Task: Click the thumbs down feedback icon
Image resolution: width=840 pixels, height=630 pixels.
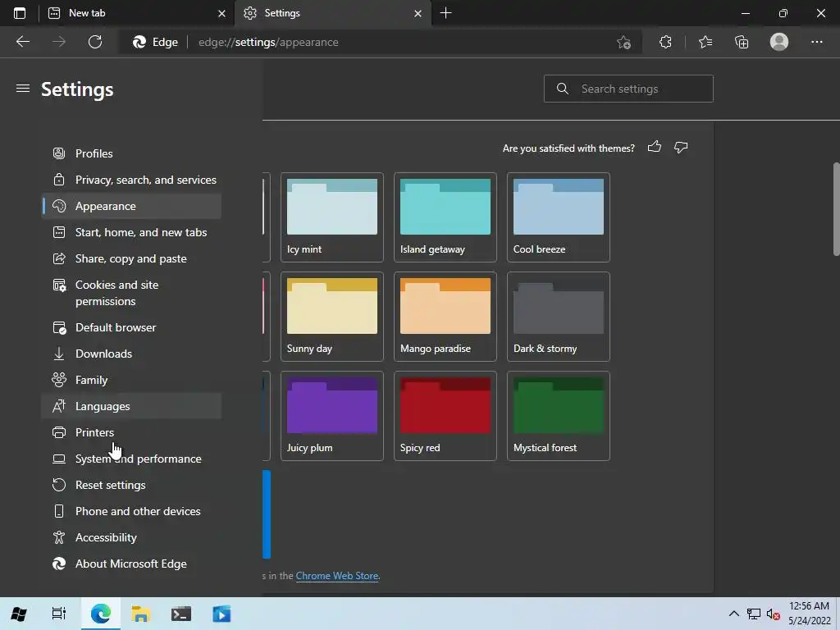Action: (681, 148)
